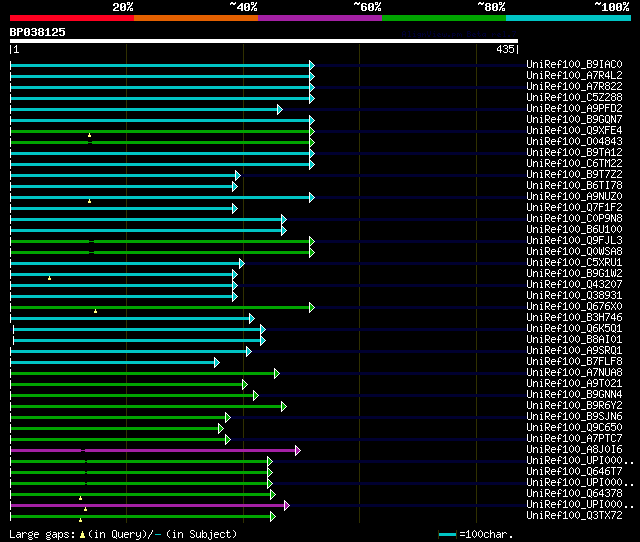Select UniRef100_C5XRU1 label

(574, 263)
